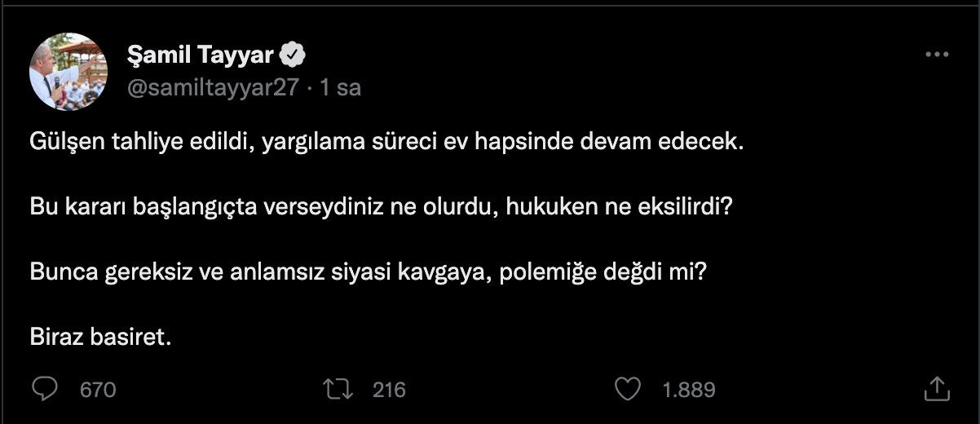Click the line starting "Bunca gereksiz ve anlamsız"
Screen dimensions: 980x424
tap(368, 272)
